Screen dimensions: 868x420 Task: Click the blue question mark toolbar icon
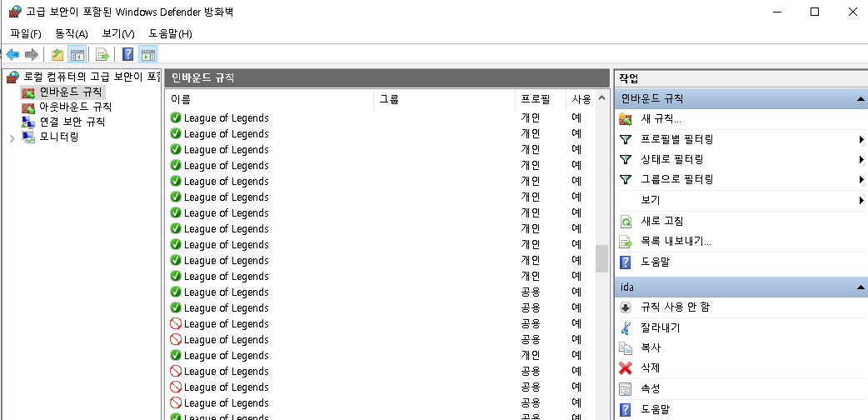click(128, 54)
